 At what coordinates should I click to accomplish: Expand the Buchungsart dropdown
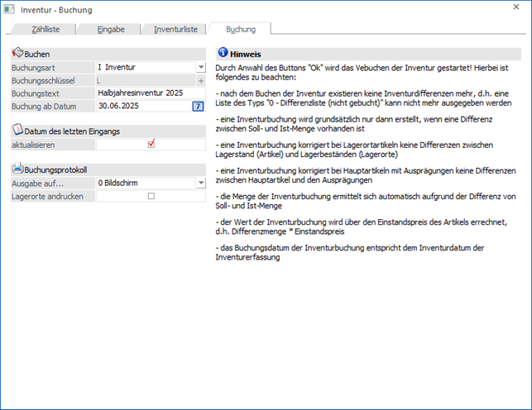(x=200, y=68)
